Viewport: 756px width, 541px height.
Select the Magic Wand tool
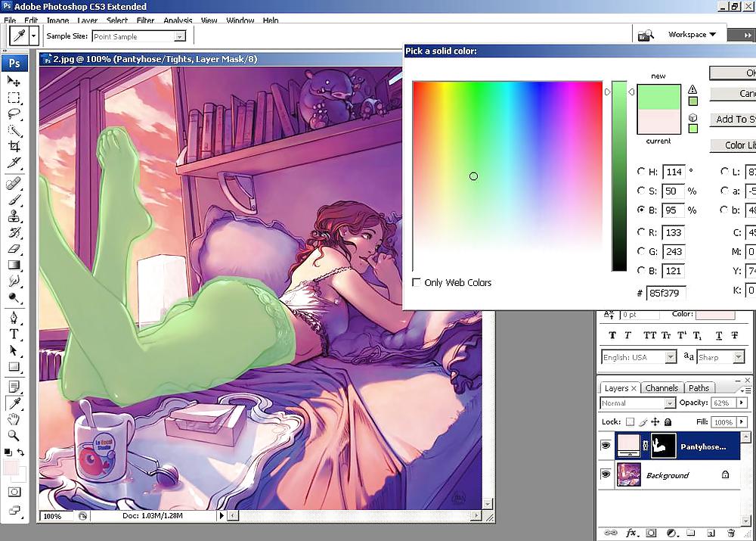pyautogui.click(x=14, y=130)
